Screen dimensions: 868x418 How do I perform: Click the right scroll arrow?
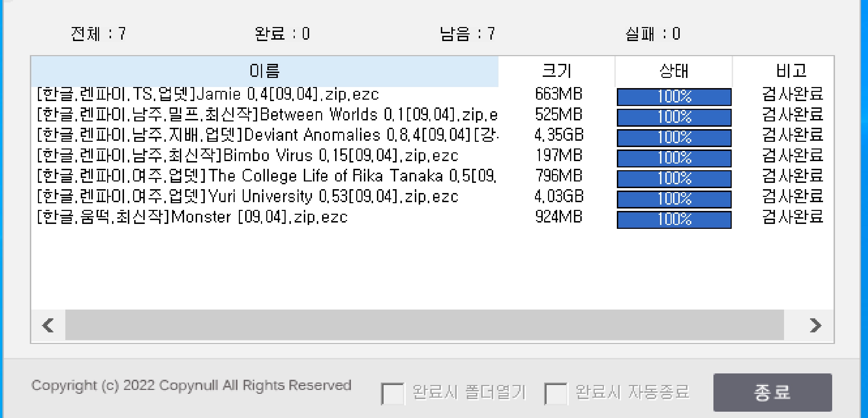coord(815,325)
